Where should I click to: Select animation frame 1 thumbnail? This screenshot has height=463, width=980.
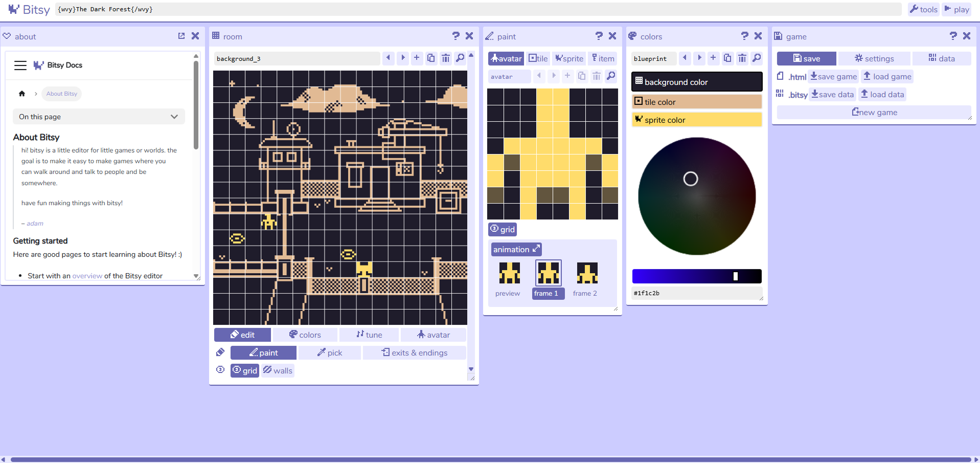coord(548,279)
